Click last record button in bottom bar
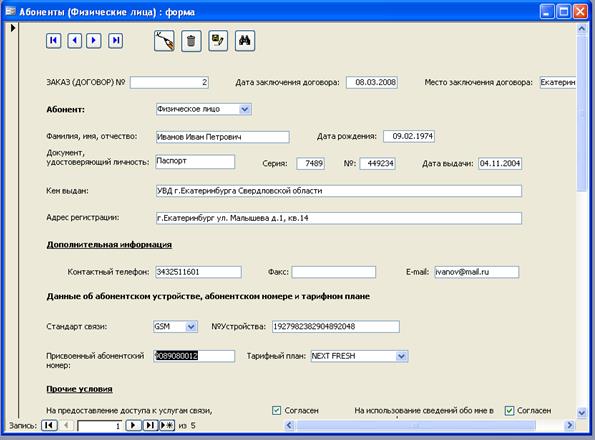Screen dimensions: 595x440 150,425
